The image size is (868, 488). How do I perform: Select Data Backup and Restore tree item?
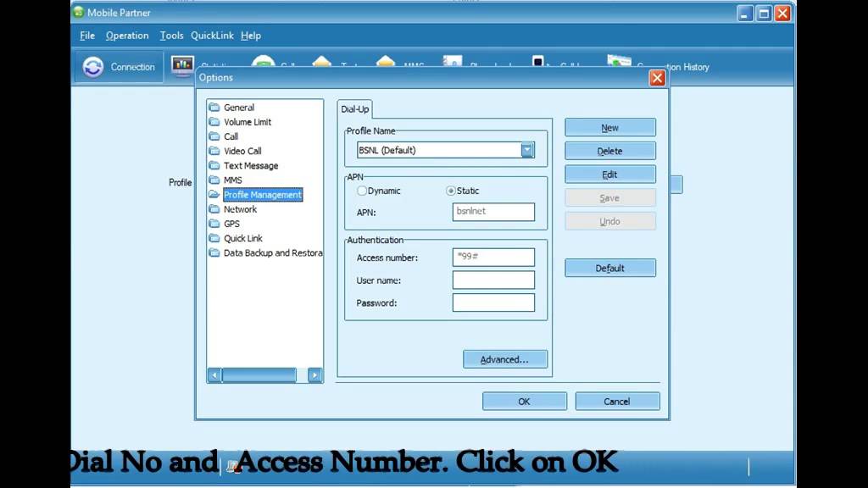(273, 252)
